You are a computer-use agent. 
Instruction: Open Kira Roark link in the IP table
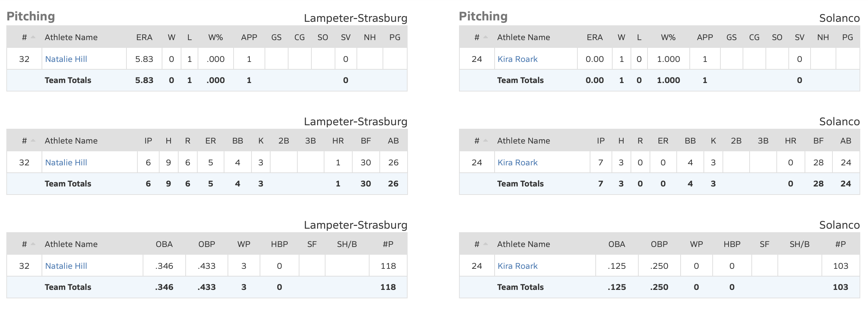pos(517,163)
